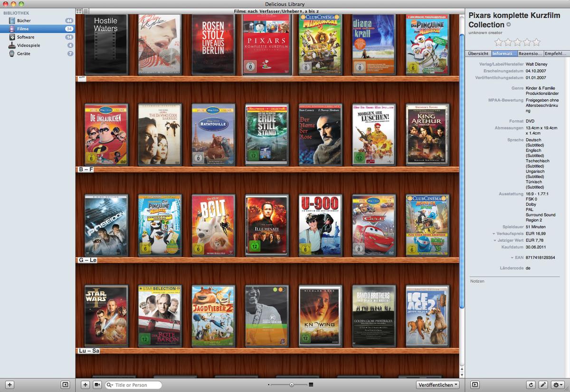Select the U-900 DVD cover
This screenshot has height=392, width=570.
(x=320, y=225)
